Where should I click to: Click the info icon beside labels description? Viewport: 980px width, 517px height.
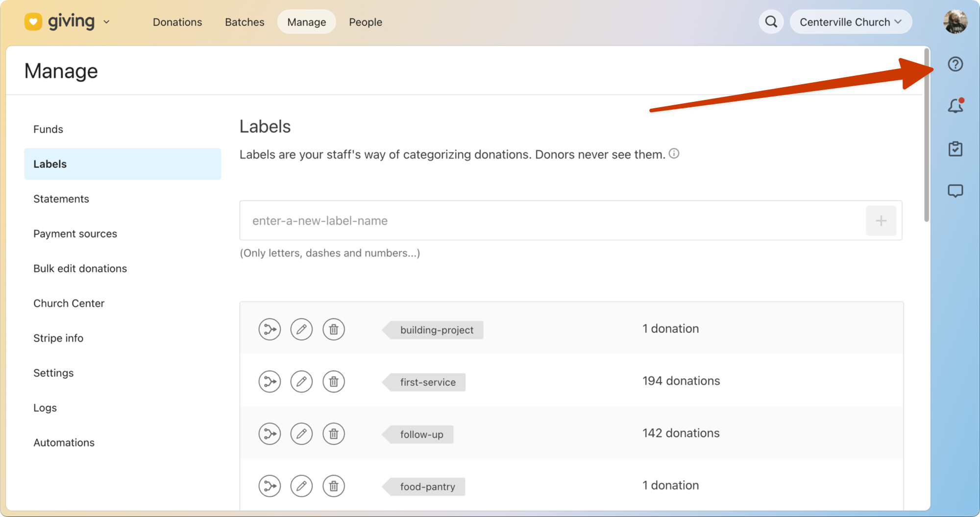click(x=674, y=154)
